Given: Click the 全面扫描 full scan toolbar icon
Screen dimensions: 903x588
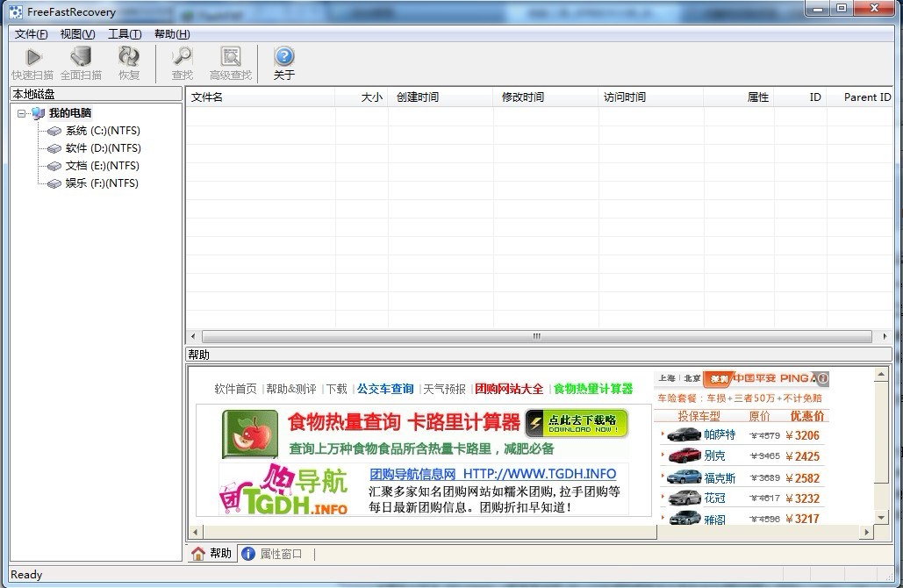Looking at the screenshot, I should point(81,58).
